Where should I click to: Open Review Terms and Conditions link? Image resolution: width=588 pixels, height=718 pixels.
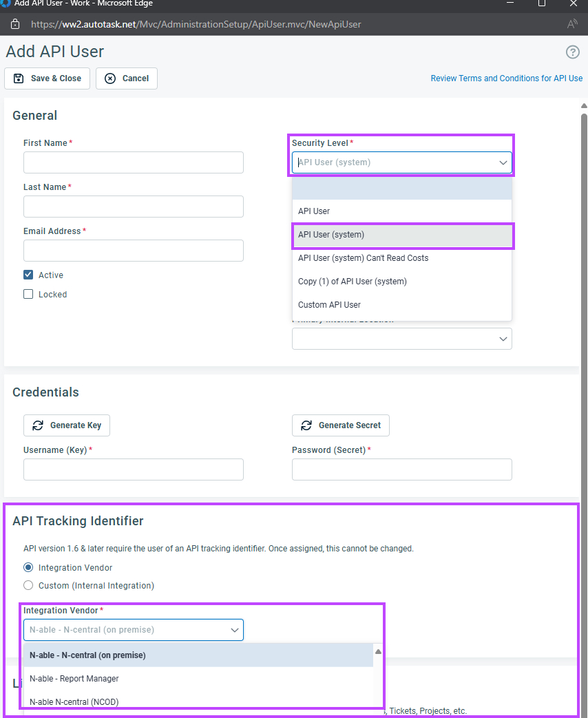tap(506, 78)
